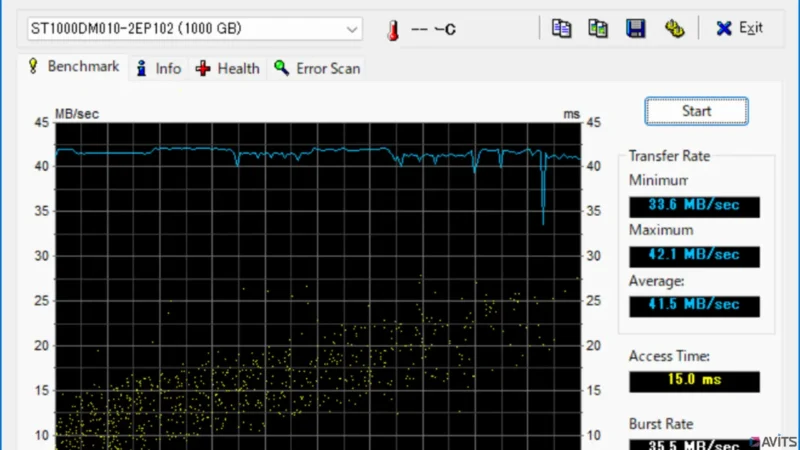The height and width of the screenshot is (450, 800).
Task: Click the Exit button text
Action: coord(750,28)
